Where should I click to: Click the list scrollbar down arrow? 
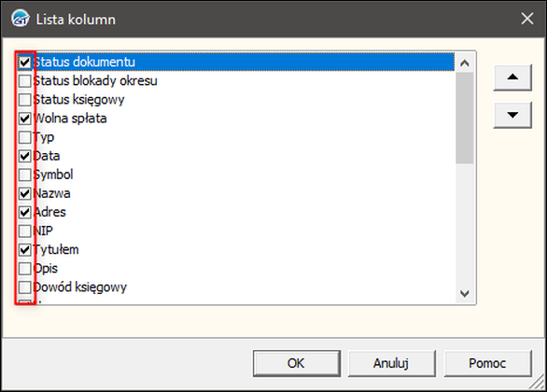(x=464, y=293)
